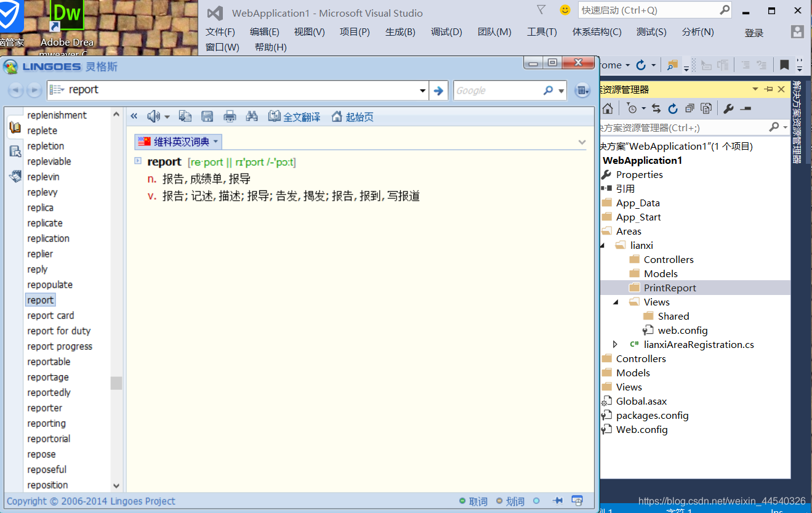Click Solution Explorer home icon
Image resolution: width=812 pixels, height=513 pixels.
608,109
